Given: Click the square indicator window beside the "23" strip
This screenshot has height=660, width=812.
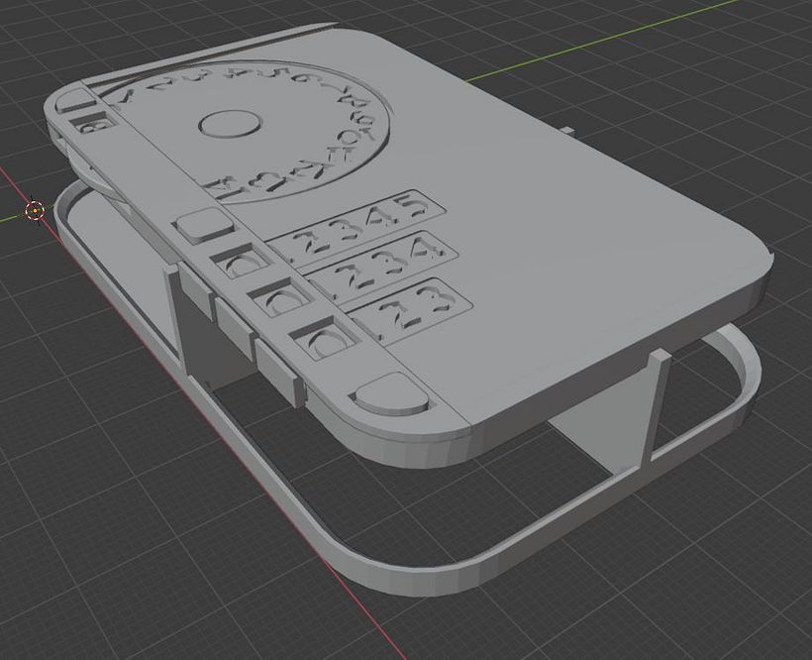Looking at the screenshot, I should coord(324,339).
